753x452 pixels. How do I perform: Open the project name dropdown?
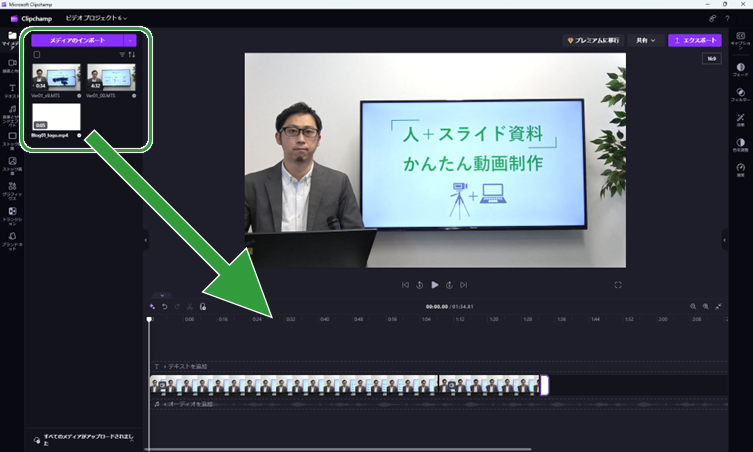[96, 18]
